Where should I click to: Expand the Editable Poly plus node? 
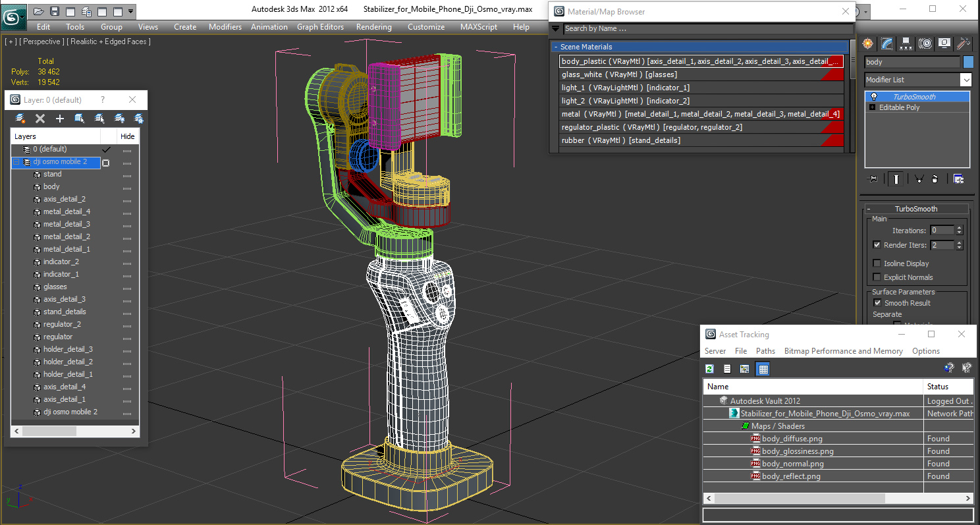(873, 107)
